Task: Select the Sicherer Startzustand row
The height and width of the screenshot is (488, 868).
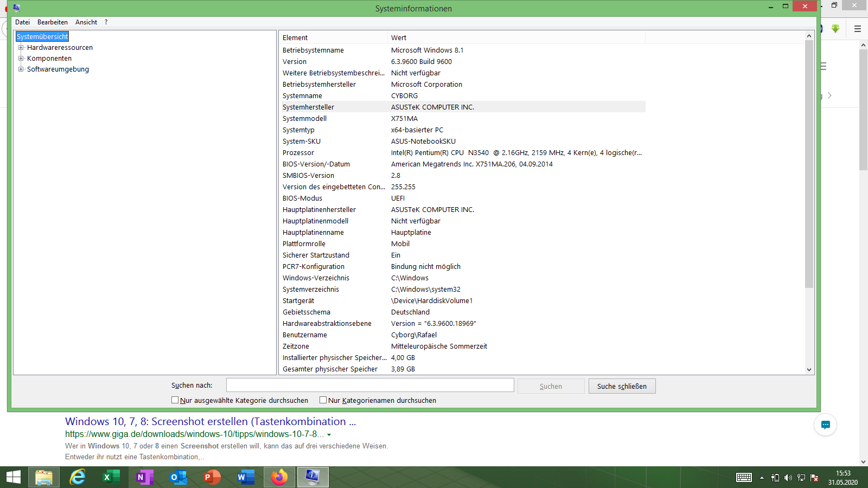Action: pyautogui.click(x=462, y=255)
